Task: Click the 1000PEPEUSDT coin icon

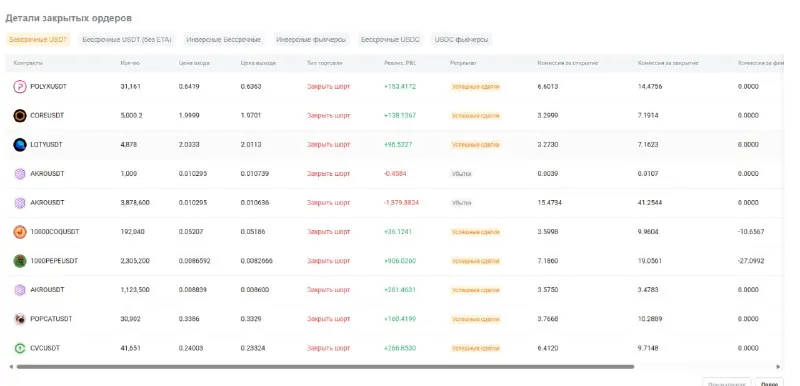Action: coord(20,261)
